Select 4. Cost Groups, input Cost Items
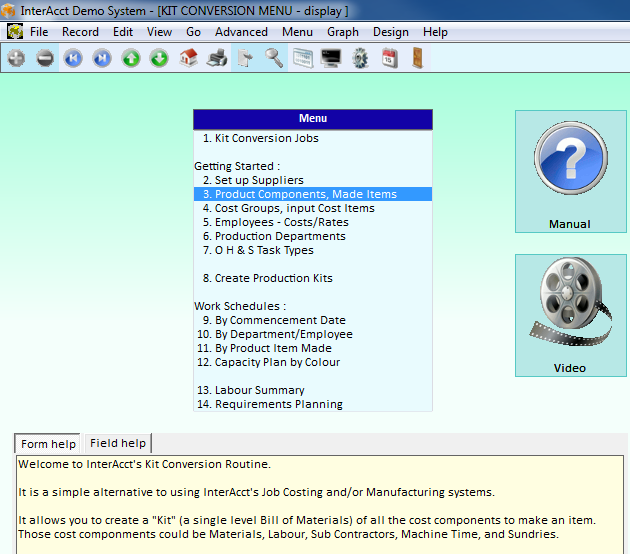The width and height of the screenshot is (630, 554). (x=313, y=208)
